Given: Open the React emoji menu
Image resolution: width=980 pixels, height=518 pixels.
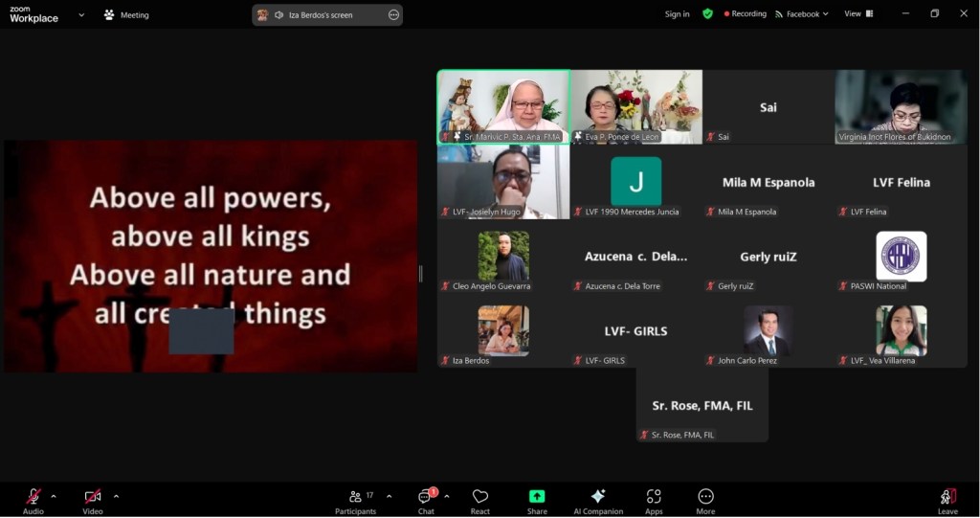Looking at the screenshot, I should [x=480, y=500].
